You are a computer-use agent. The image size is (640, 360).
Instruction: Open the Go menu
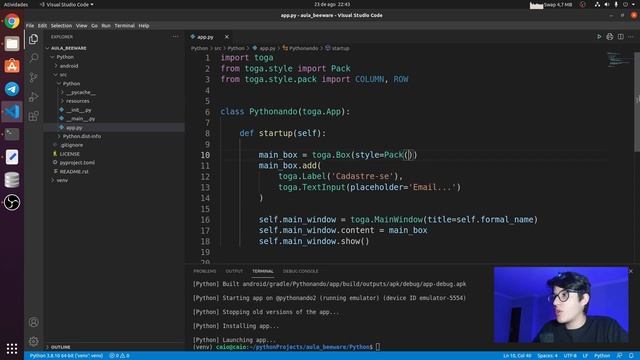(94, 26)
